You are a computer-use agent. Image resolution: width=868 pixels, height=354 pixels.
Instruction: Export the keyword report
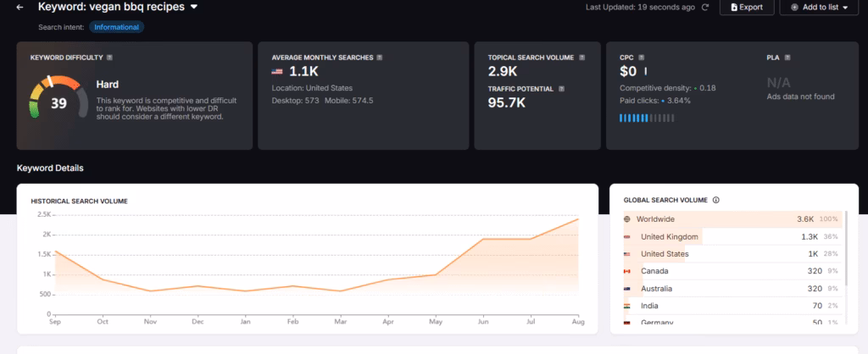tap(747, 7)
